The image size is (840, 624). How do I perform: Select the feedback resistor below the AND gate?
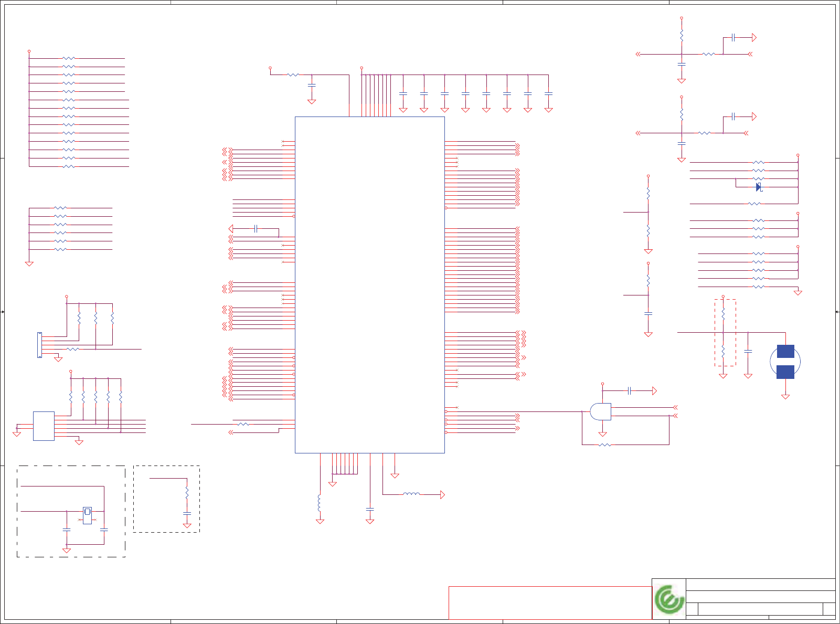point(605,445)
